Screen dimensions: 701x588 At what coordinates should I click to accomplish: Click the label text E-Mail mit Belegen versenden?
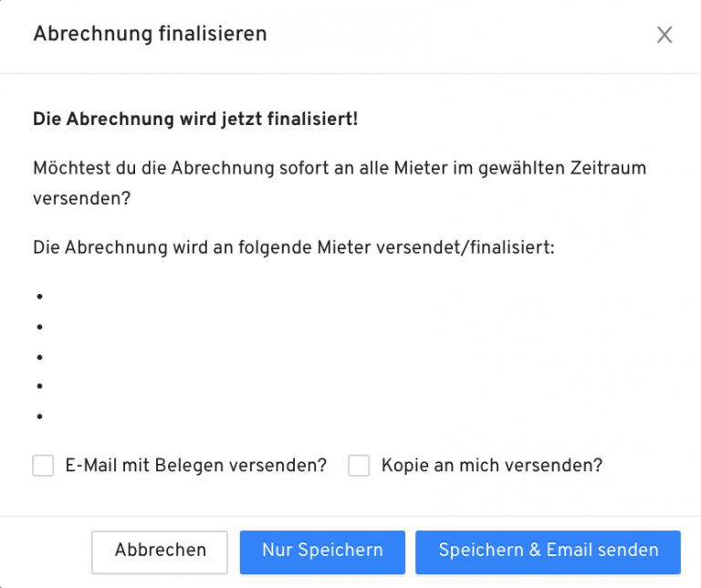pyautogui.click(x=196, y=465)
